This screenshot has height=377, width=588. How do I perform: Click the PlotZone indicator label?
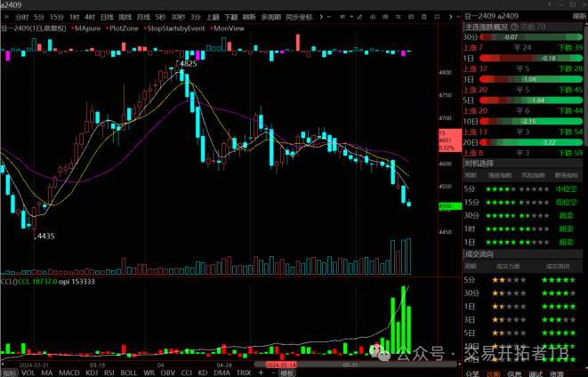click(124, 28)
